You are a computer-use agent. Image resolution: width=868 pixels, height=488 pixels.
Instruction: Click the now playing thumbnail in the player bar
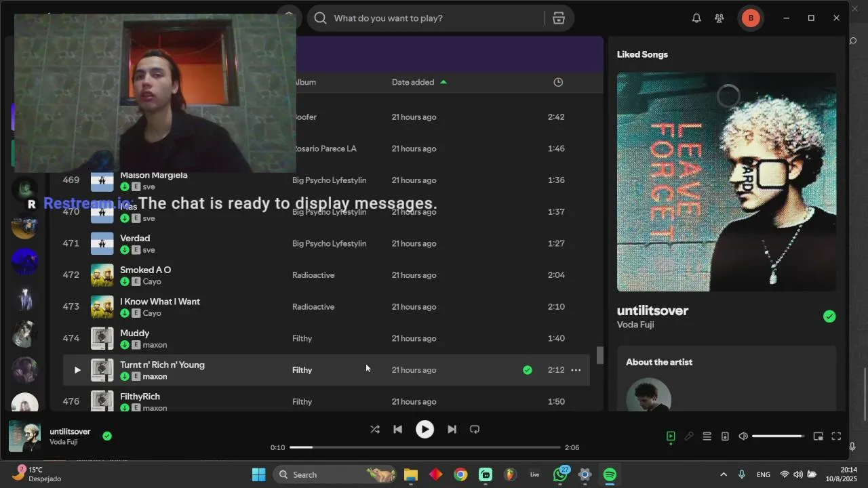[25, 436]
